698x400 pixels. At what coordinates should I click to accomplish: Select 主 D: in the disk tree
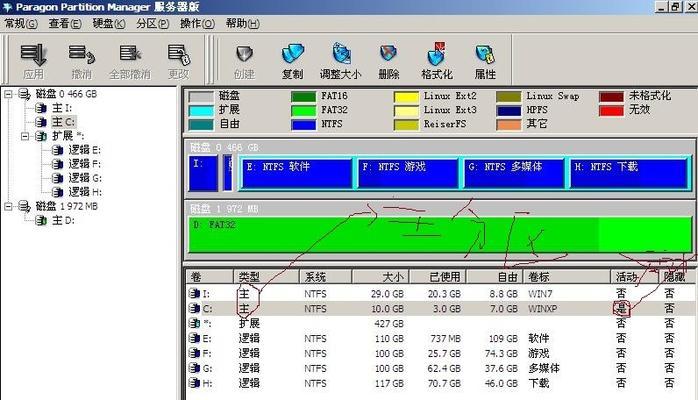(63, 220)
